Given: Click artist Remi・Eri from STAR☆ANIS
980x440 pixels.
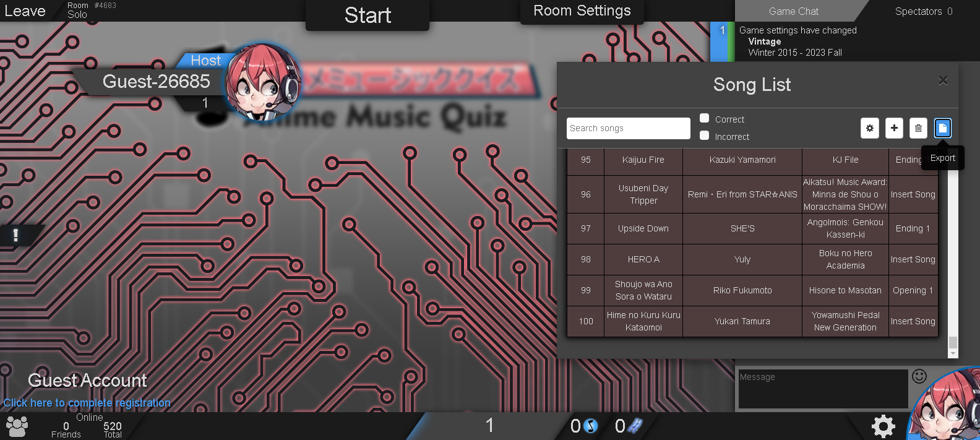Looking at the screenshot, I should [742, 194].
